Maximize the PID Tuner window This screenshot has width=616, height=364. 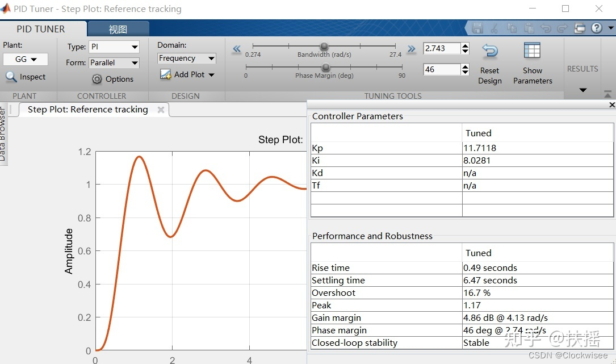[x=565, y=9]
